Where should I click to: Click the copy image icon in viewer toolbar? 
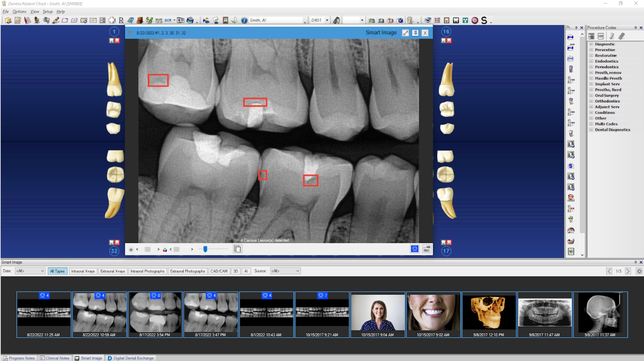pyautogui.click(x=238, y=249)
